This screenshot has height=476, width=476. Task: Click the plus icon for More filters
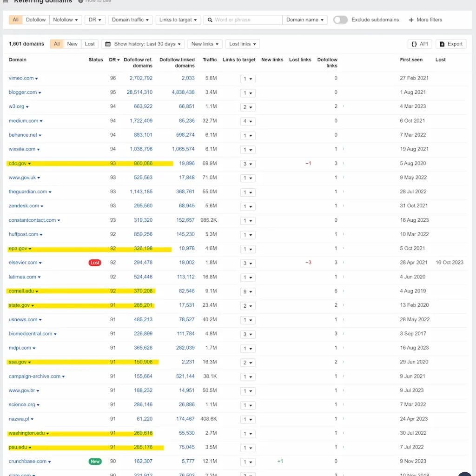click(411, 20)
